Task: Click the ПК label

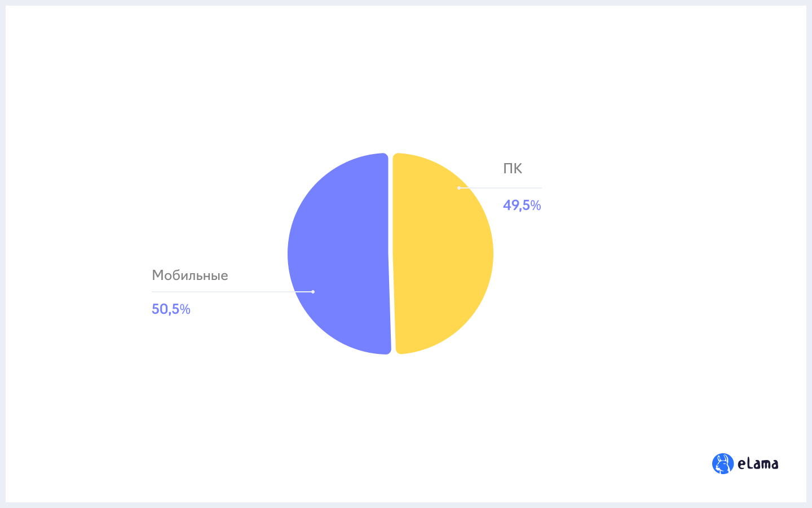Action: (513, 168)
